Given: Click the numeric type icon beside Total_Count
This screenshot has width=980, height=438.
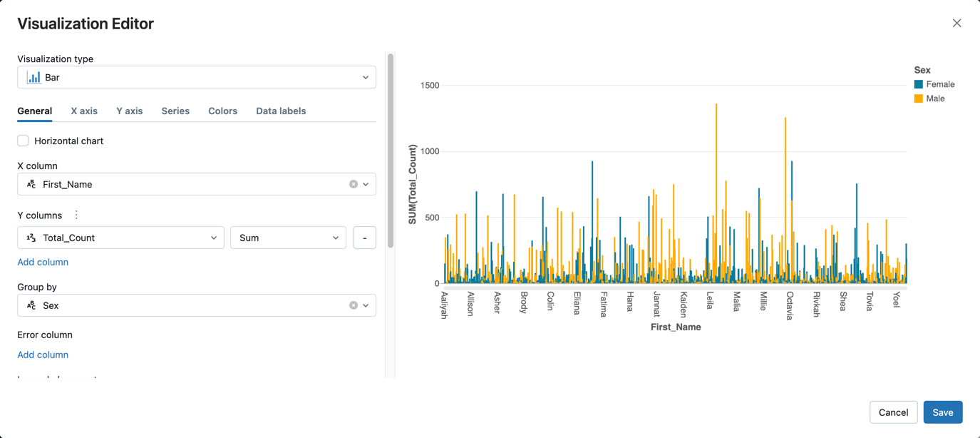Looking at the screenshot, I should coord(31,238).
